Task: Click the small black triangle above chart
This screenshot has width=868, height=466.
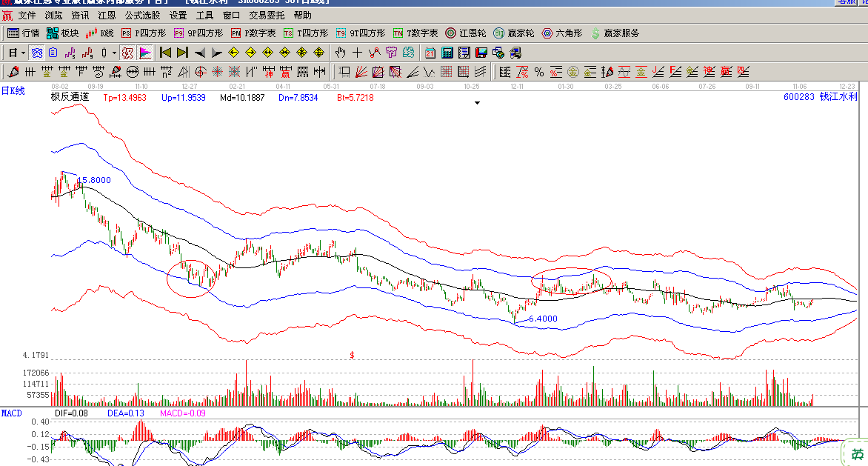Action: coord(478,104)
